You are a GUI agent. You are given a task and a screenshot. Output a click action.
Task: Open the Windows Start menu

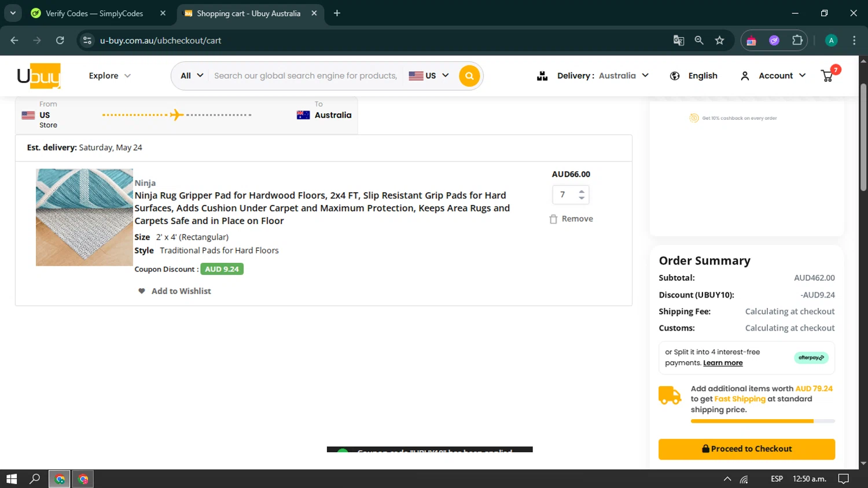[x=12, y=479]
